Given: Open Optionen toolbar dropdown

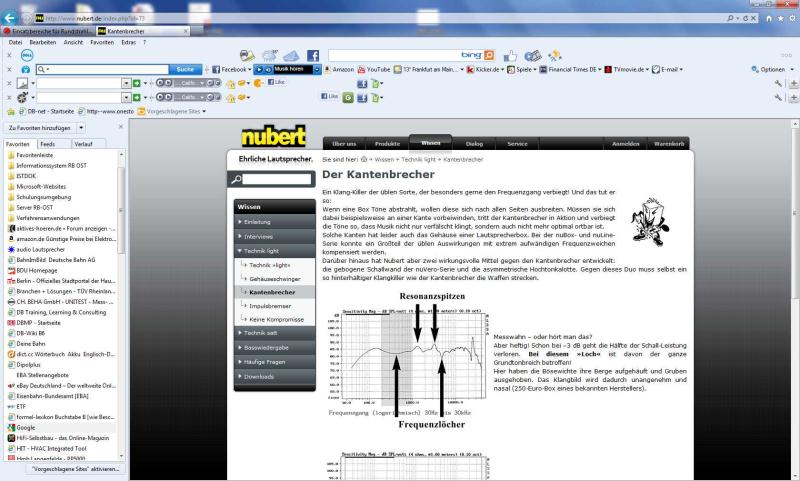Looking at the screenshot, I should (792, 69).
